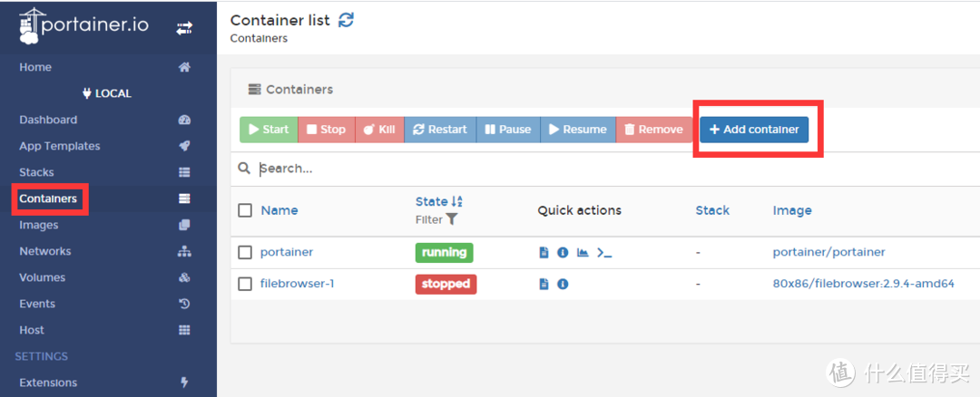The width and height of the screenshot is (980, 397).
Task: Open console icon for portainer container
Action: [x=604, y=253]
